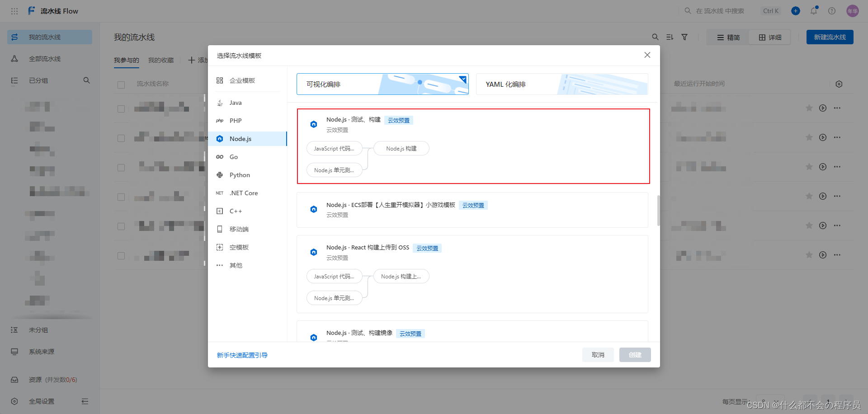
Task: Click Node.js icon of ECS部署 template
Action: point(314,209)
